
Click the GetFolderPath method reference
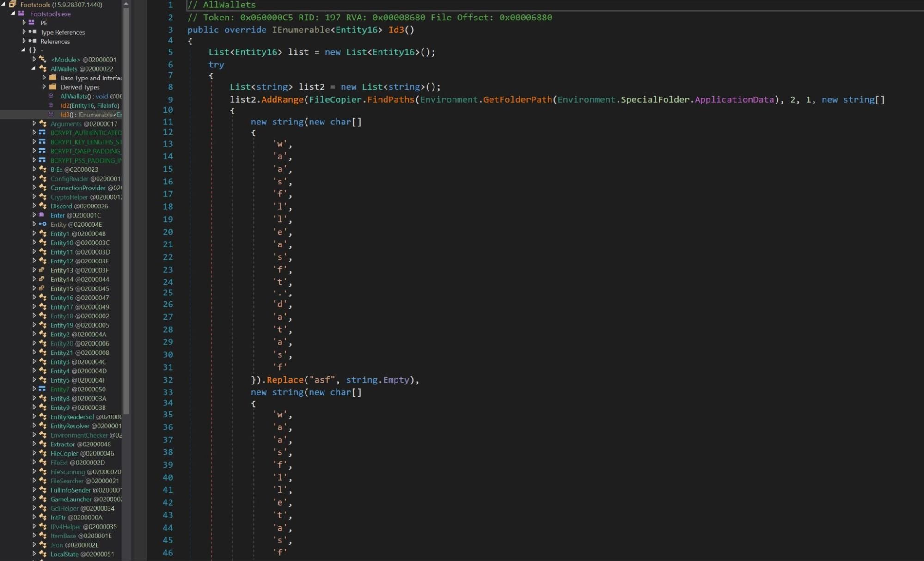click(x=517, y=99)
